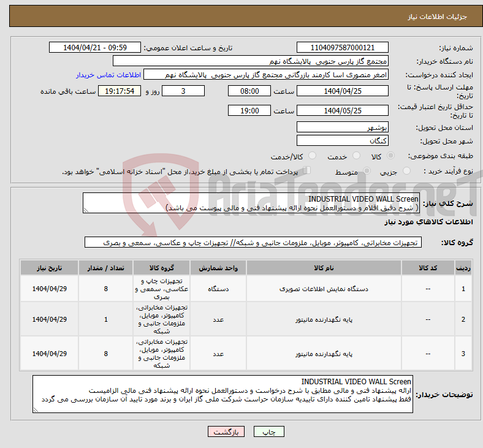Click row number 1 cell

(463, 289)
